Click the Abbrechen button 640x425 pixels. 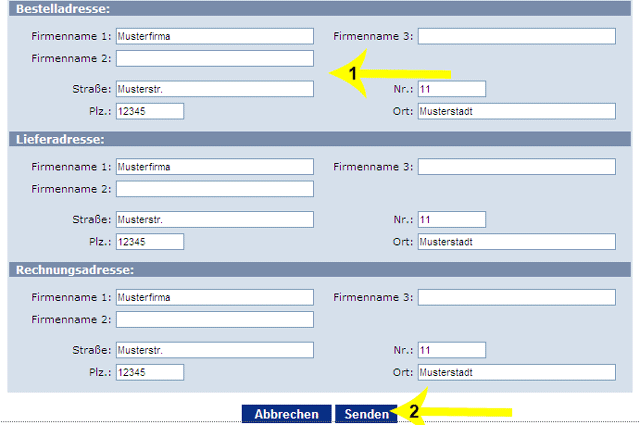286,414
